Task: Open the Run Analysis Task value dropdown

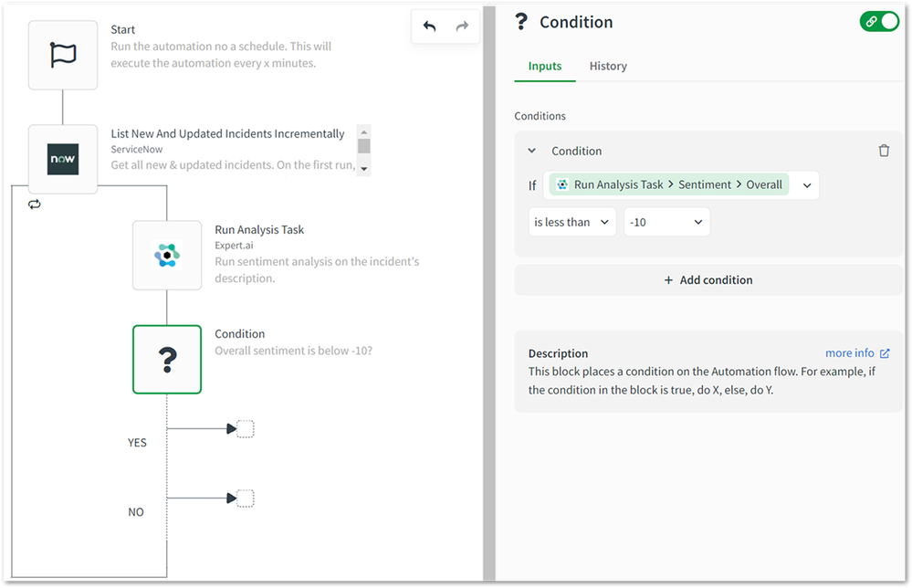Action: tap(805, 184)
